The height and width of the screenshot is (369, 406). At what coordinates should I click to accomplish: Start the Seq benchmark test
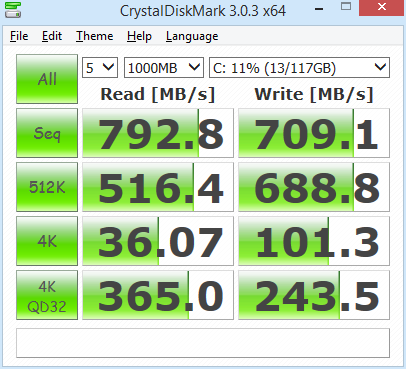pyautogui.click(x=47, y=133)
